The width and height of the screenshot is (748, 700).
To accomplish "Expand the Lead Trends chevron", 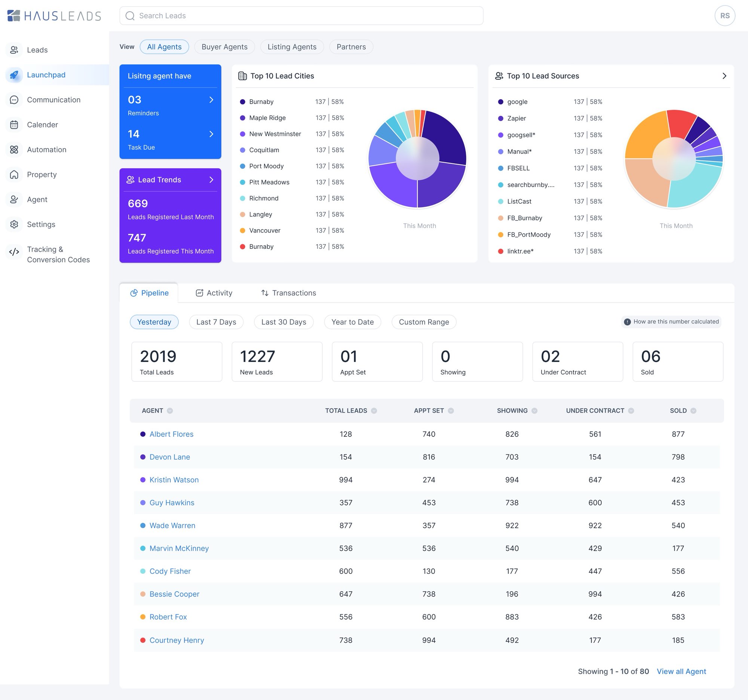I will tap(211, 180).
